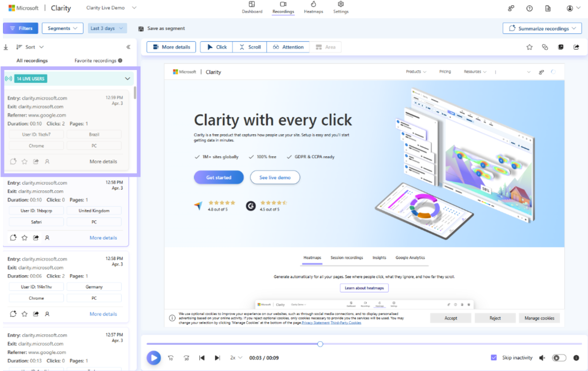Share the United Kingdom recording
The height and width of the screenshot is (371, 588).
pyautogui.click(x=36, y=237)
